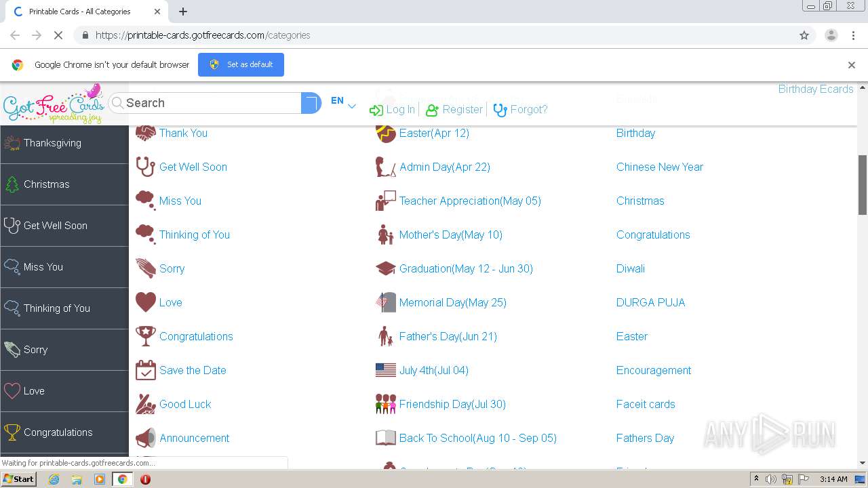Click the Admin Day desk icon

(x=385, y=167)
